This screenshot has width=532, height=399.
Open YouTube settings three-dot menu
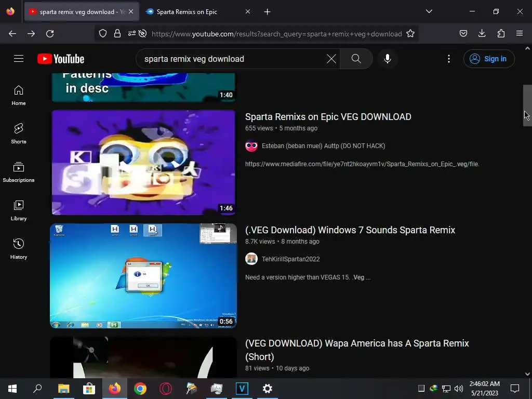click(x=448, y=59)
